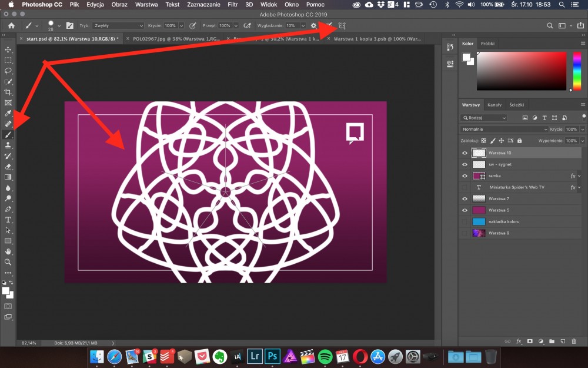Show the Miniaturka Spider's Web TV layer
588x368 pixels.
click(465, 187)
